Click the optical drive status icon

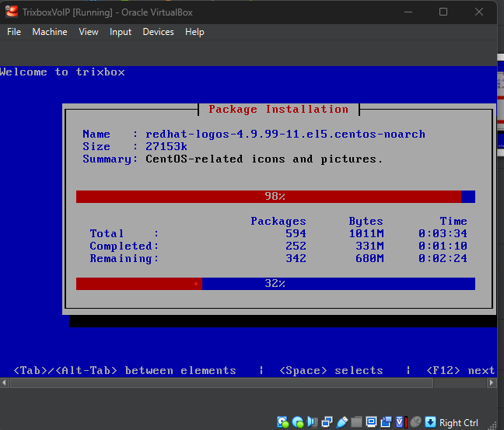tap(298, 422)
